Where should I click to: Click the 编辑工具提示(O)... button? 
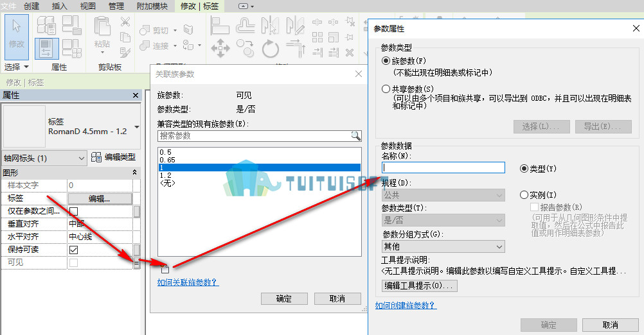tap(419, 286)
